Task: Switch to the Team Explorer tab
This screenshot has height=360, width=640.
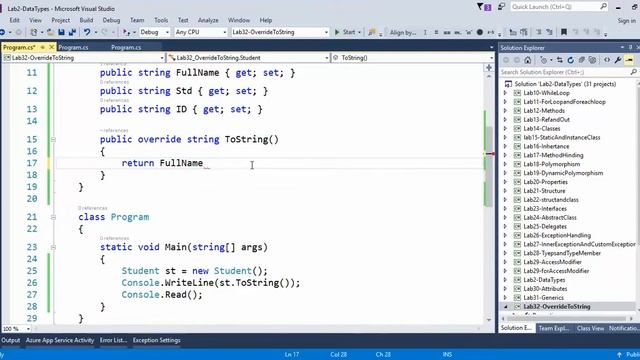Action: pos(553,328)
